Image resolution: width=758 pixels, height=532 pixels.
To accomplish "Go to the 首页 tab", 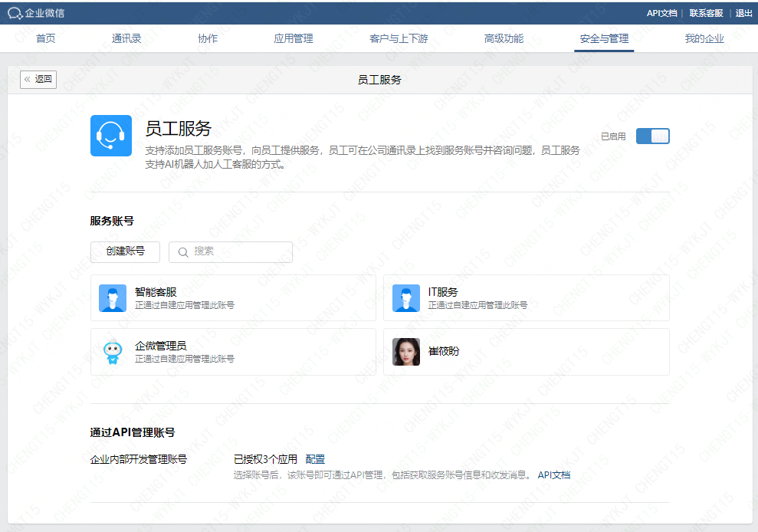I will point(46,38).
